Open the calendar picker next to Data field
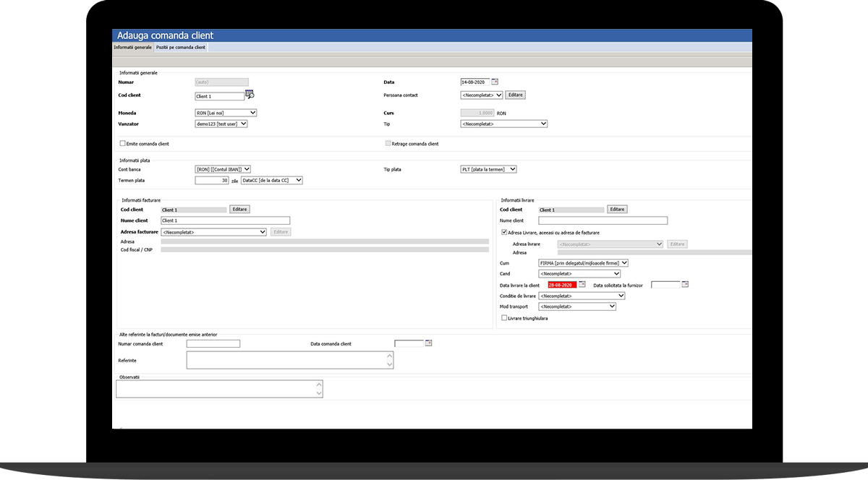 pyautogui.click(x=495, y=82)
